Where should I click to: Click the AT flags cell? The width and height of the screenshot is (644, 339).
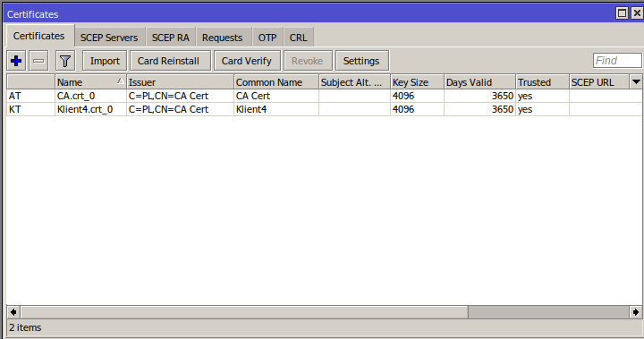pos(30,96)
